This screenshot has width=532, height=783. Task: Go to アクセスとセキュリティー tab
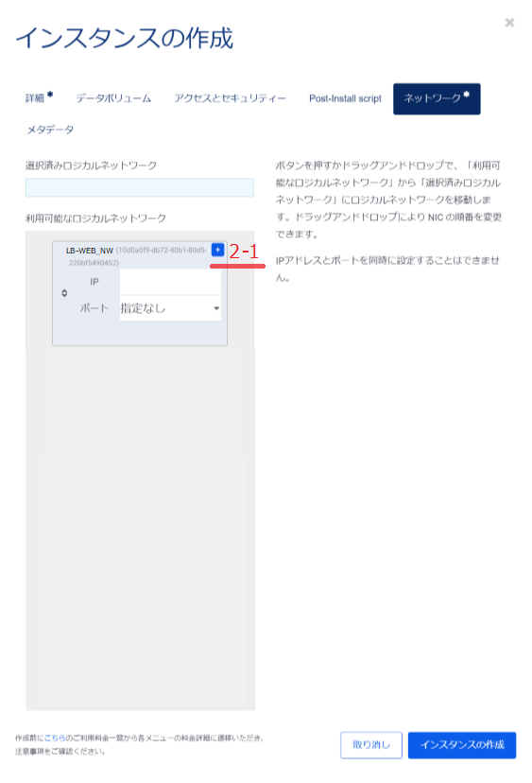(x=230, y=98)
